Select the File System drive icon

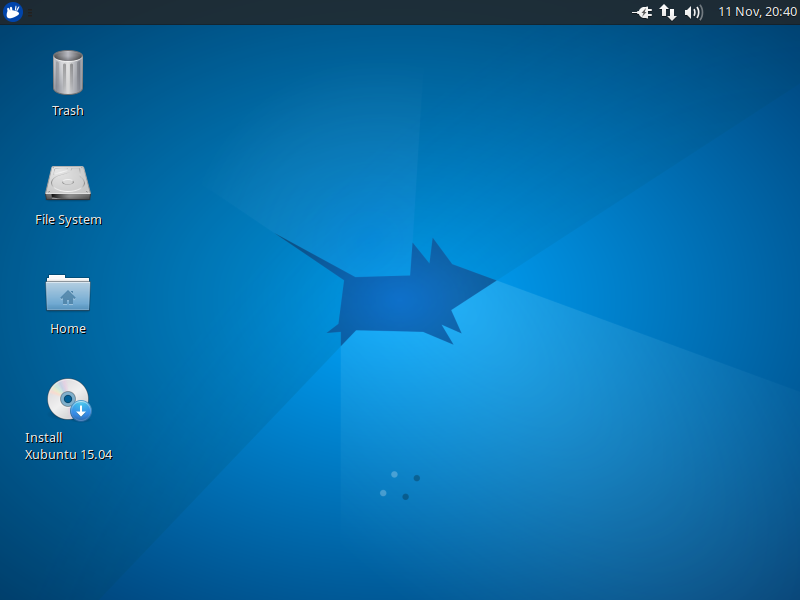tap(68, 182)
